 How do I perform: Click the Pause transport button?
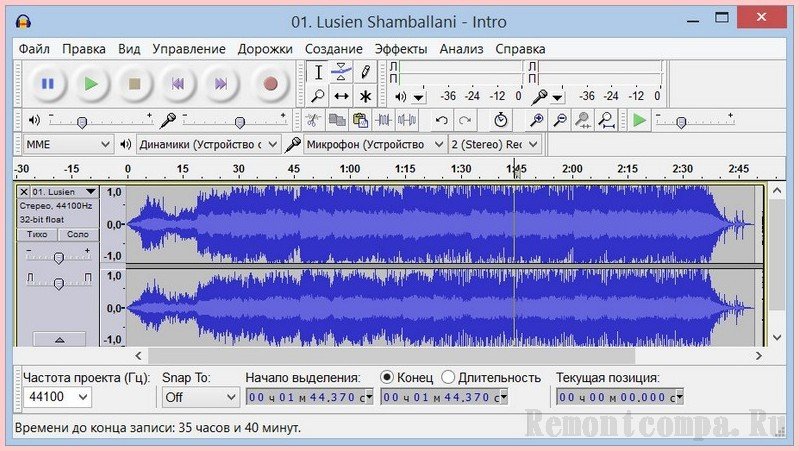(x=47, y=84)
